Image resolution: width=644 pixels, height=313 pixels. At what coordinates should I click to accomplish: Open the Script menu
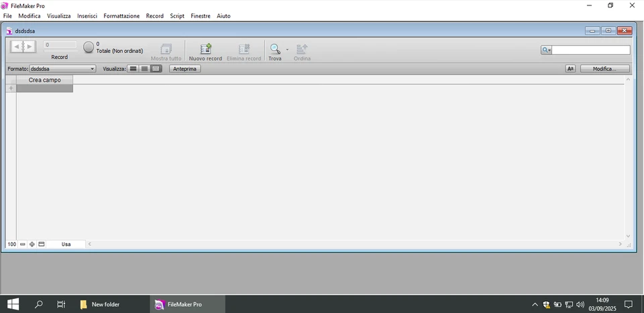point(177,16)
